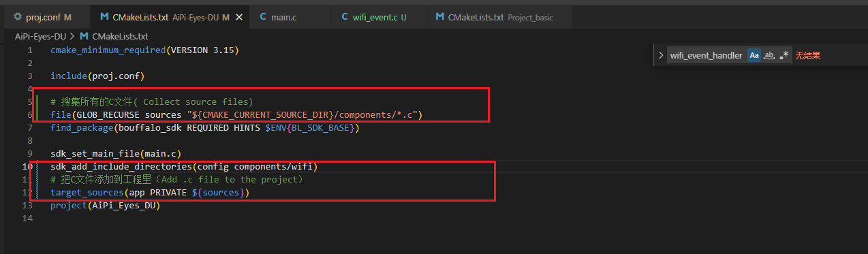Click the find_package bouffalo_sdk line
Image resolution: width=868 pixels, height=254 pixels.
point(204,127)
